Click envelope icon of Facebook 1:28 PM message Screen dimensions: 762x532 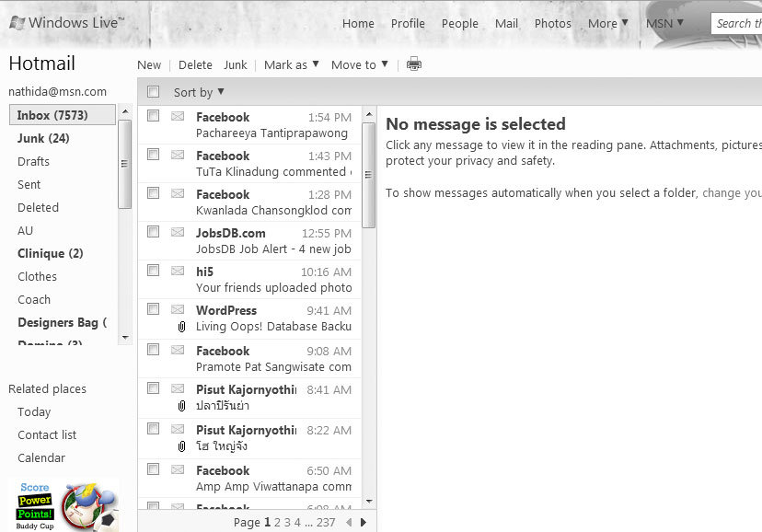pos(178,193)
